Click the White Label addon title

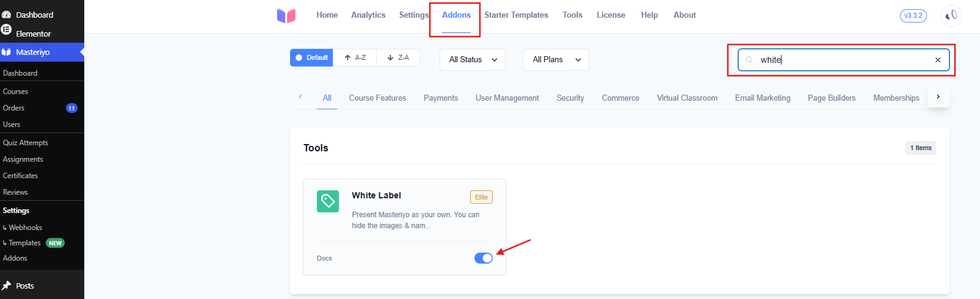coord(376,195)
